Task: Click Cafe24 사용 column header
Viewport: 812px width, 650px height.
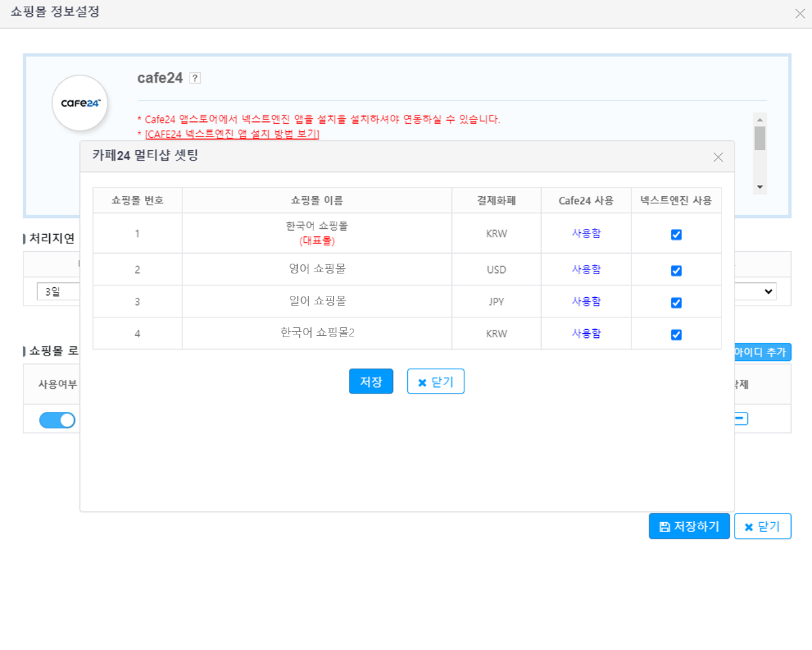Action: (586, 201)
